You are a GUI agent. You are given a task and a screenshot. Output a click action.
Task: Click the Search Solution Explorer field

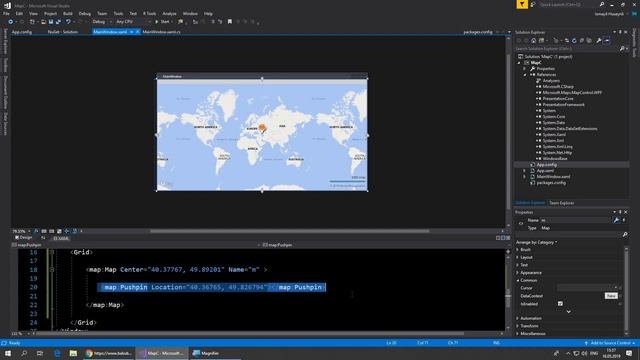pyautogui.click(x=567, y=49)
